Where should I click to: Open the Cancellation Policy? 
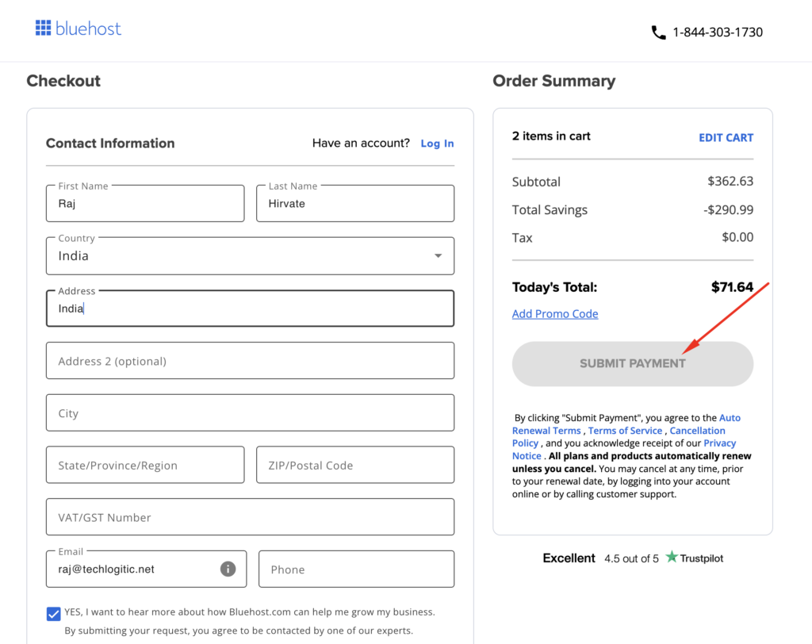coord(698,430)
